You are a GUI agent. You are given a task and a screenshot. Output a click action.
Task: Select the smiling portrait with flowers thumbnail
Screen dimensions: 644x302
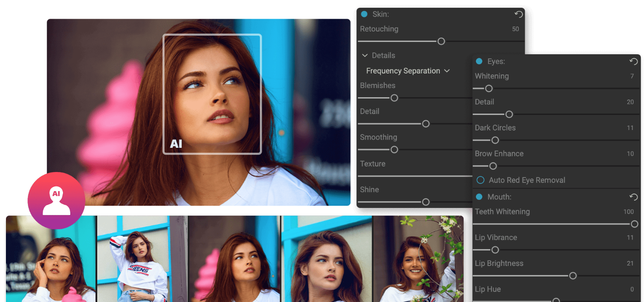(x=418, y=259)
